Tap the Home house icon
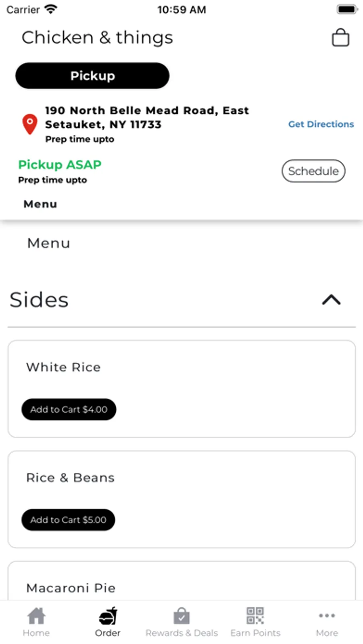The image size is (363, 644). coord(36,616)
